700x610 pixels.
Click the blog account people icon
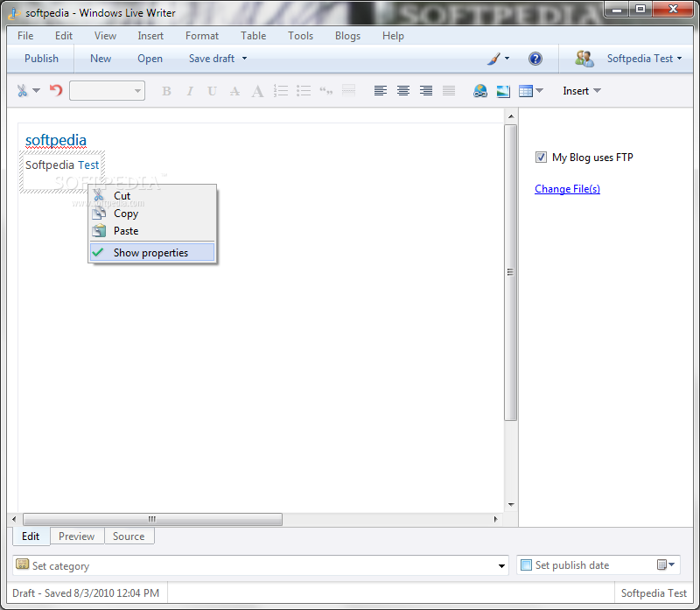click(x=584, y=59)
